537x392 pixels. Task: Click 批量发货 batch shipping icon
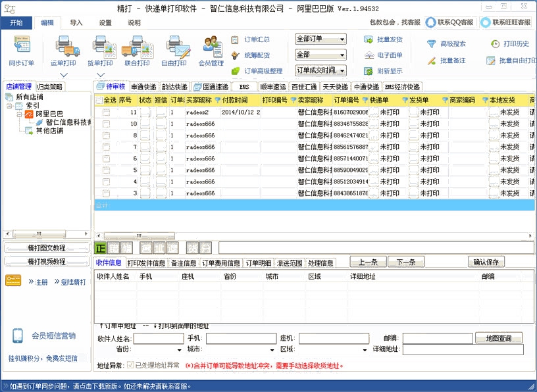pyautogui.click(x=369, y=39)
